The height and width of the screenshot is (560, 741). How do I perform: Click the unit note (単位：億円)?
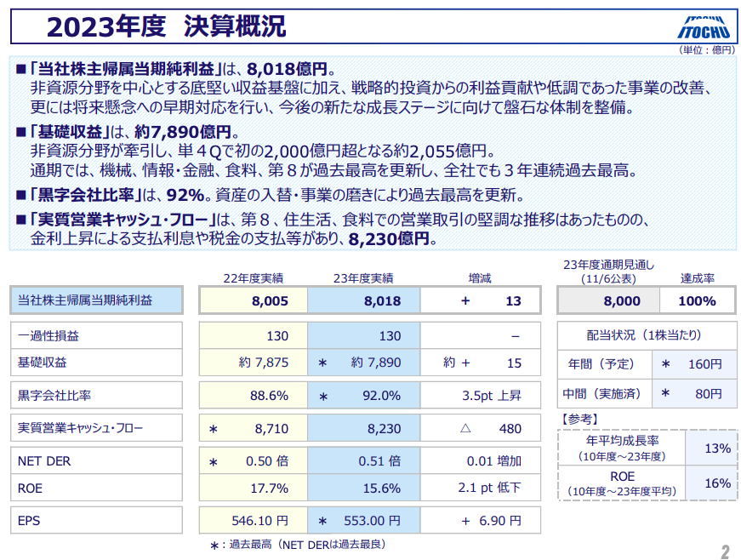[x=707, y=49]
